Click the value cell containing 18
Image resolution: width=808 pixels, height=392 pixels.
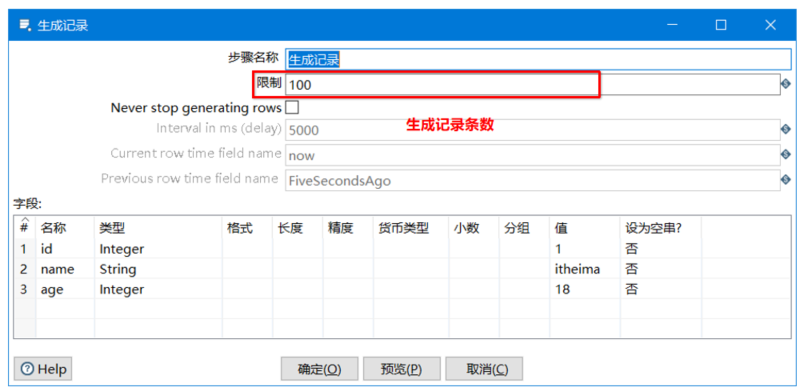pyautogui.click(x=585, y=289)
